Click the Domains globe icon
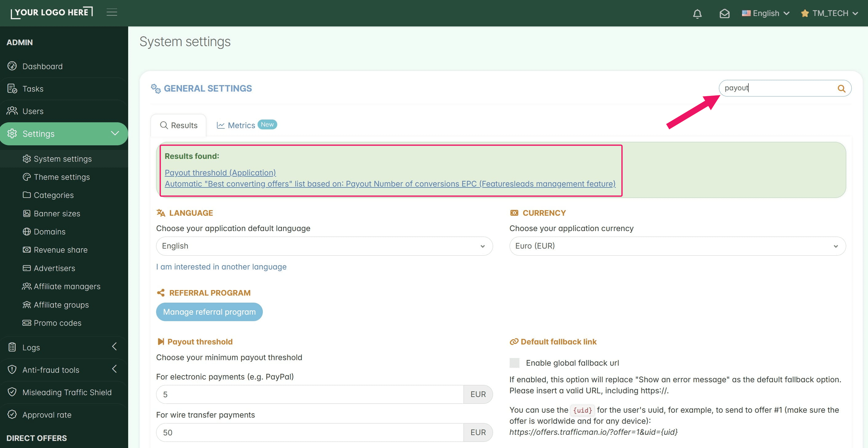This screenshot has height=448, width=868. pos(27,231)
